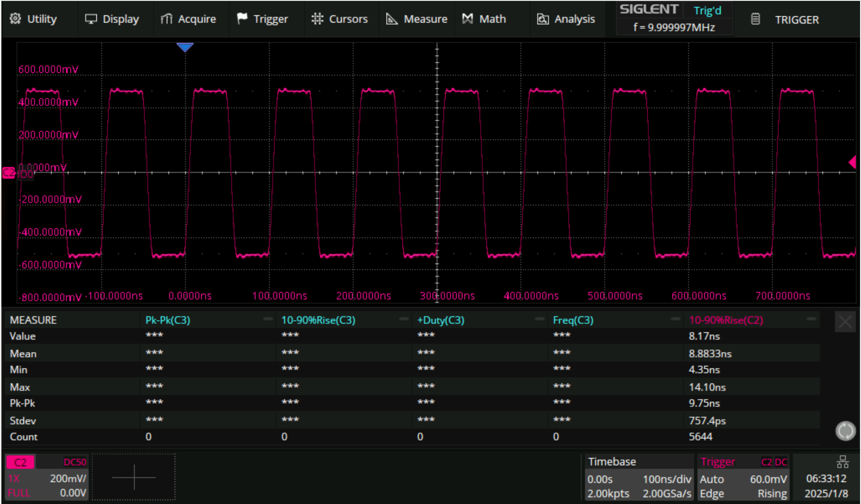The height and width of the screenshot is (504, 861).
Task: Click the 60.0mV trigger level value
Action: (768, 479)
